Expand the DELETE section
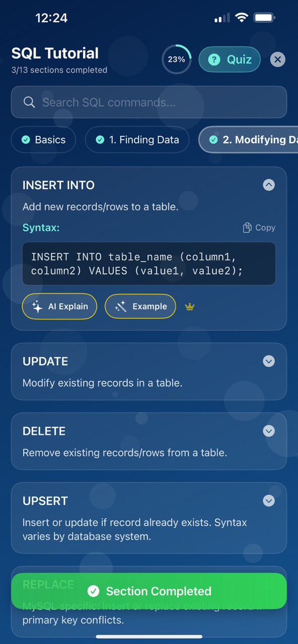298x644 pixels. point(269,431)
